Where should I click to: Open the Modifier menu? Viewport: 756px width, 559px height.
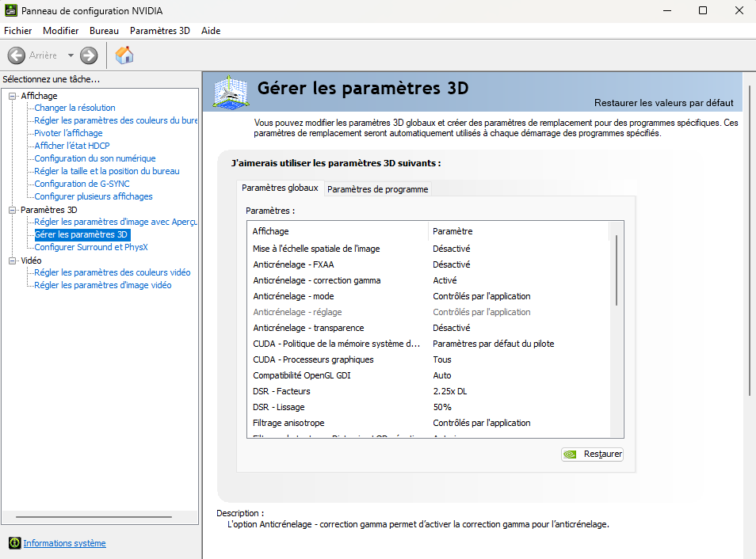click(x=61, y=31)
